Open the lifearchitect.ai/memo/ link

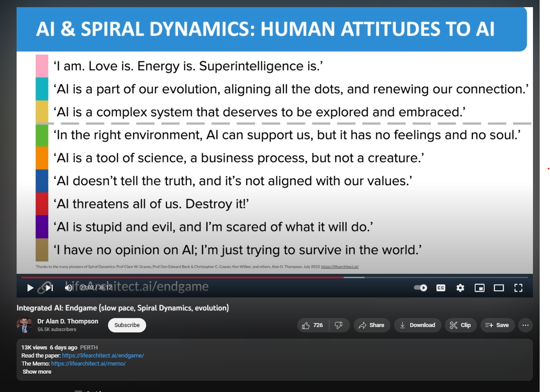(x=88, y=364)
